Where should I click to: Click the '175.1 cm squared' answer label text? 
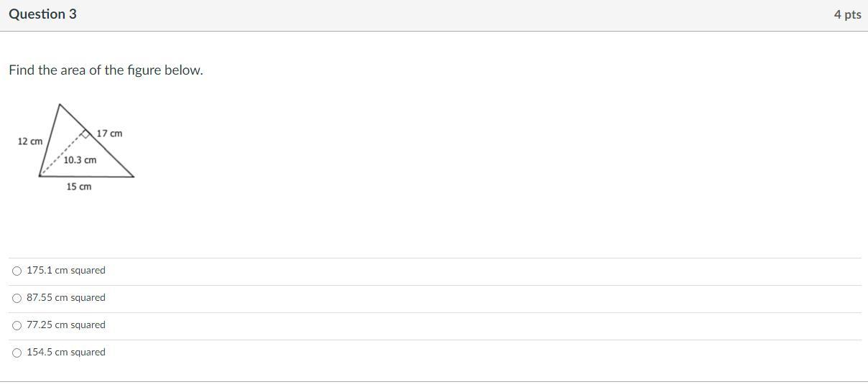coord(65,271)
